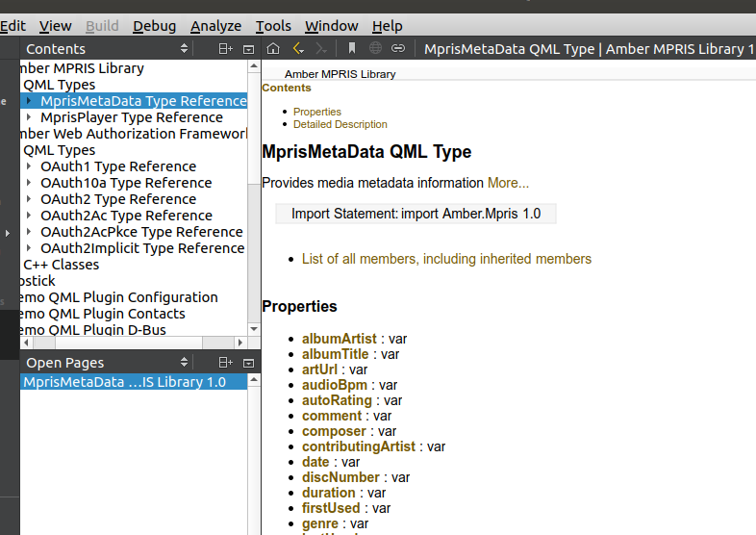The width and height of the screenshot is (756, 535).
Task: Open the artUrl property link
Action: coord(319,369)
